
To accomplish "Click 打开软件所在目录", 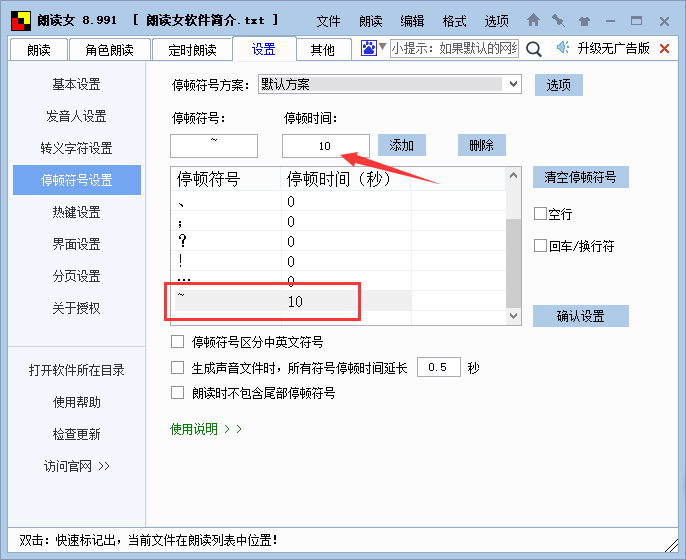I will [77, 370].
